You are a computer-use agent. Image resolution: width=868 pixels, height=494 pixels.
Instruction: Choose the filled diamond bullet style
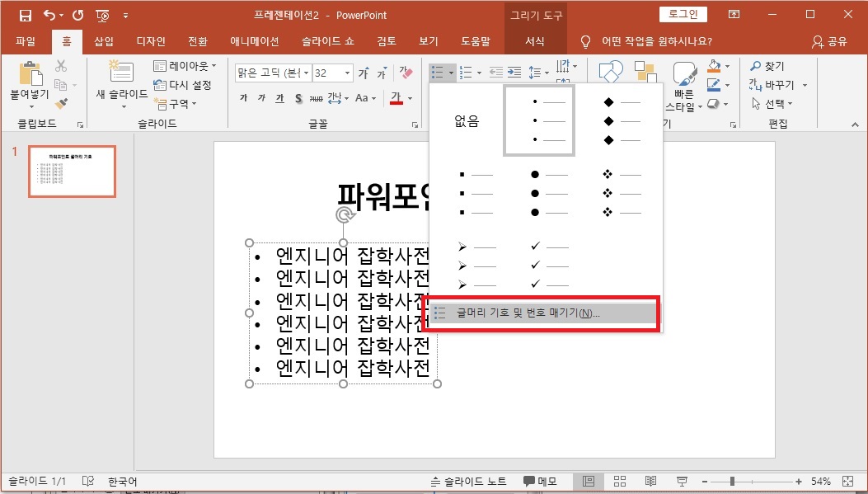coord(622,121)
